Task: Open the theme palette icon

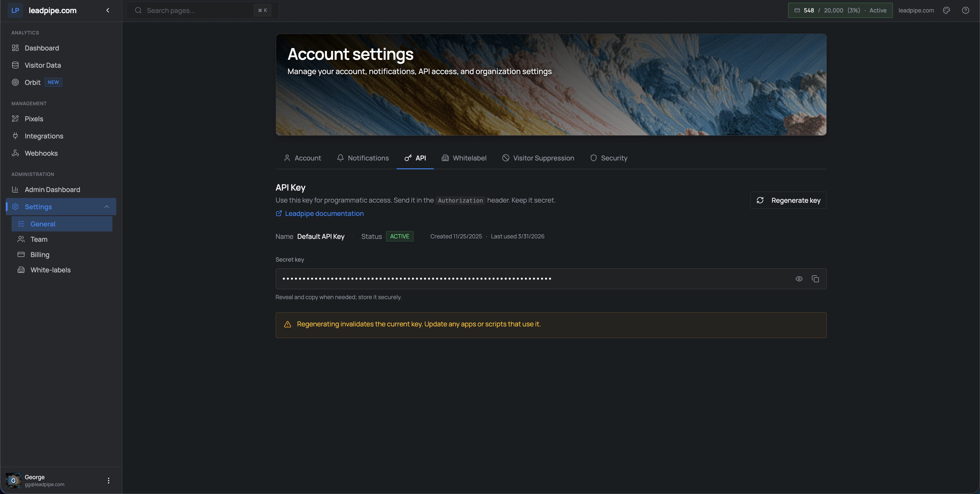Action: pos(946,10)
